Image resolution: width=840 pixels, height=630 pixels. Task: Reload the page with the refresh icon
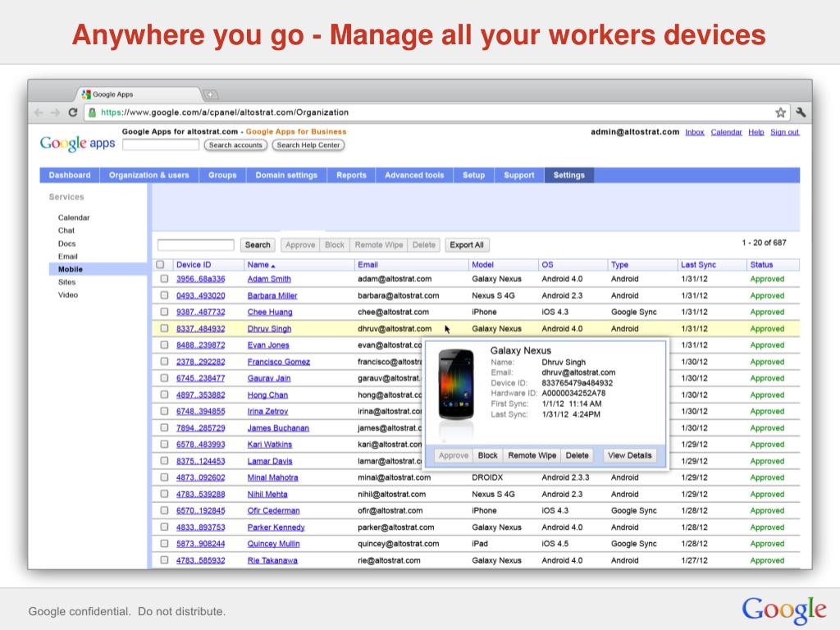click(x=73, y=112)
